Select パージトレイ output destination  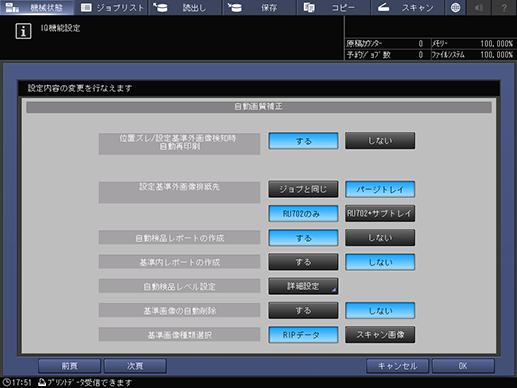point(380,189)
